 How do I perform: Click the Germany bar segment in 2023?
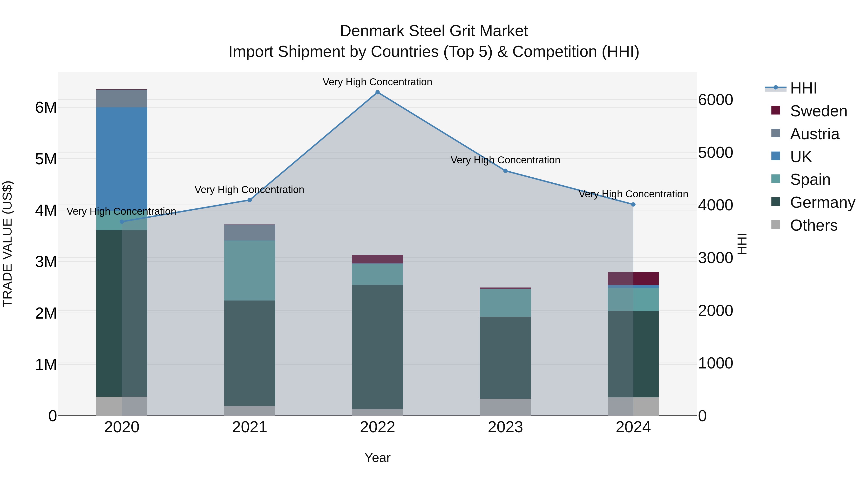click(x=505, y=358)
